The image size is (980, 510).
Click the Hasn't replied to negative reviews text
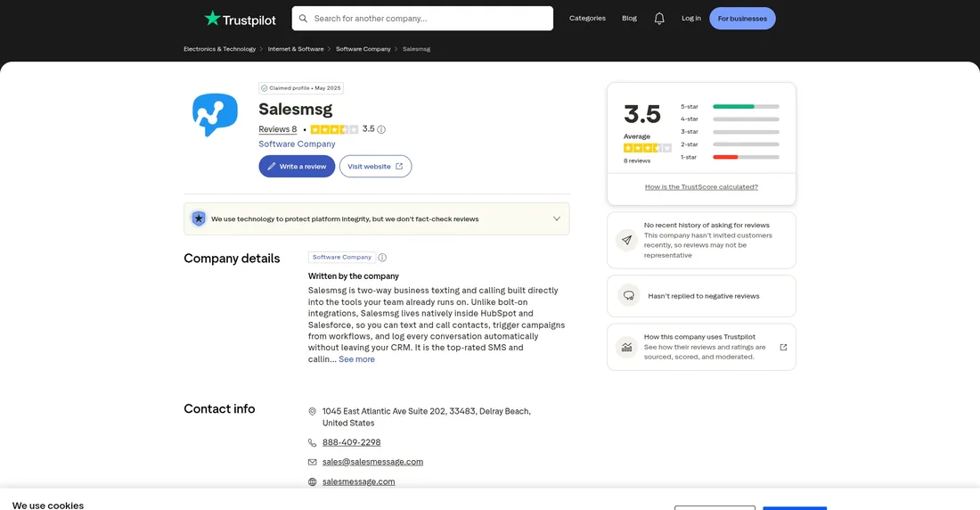[x=704, y=296]
